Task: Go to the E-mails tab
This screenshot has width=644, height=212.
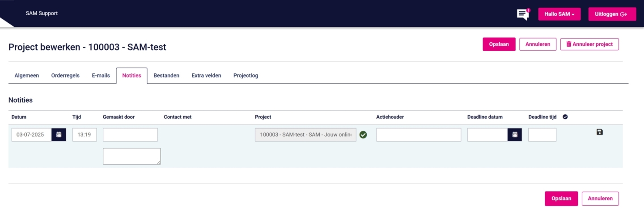Action: pos(101,76)
